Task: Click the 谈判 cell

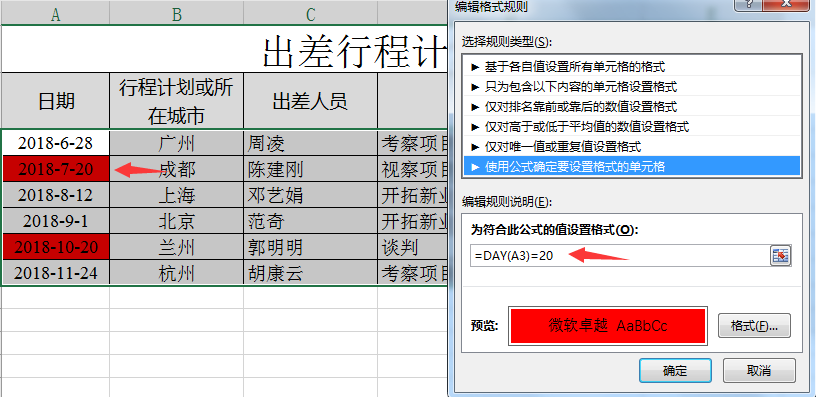Action: click(413, 247)
